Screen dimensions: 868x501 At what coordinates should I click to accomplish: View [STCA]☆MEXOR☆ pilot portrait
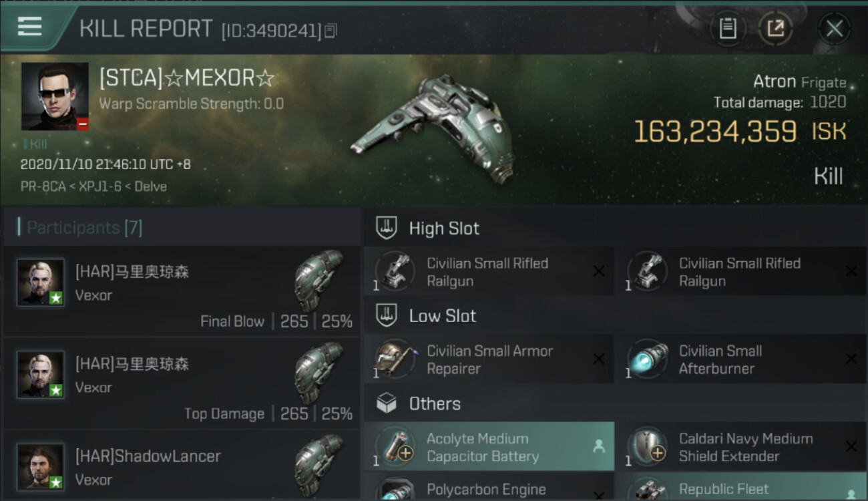click(55, 96)
